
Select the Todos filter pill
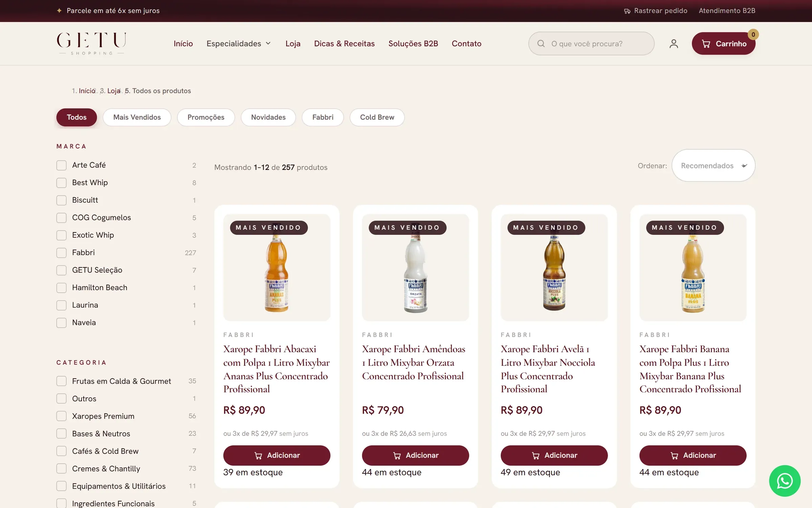(76, 117)
